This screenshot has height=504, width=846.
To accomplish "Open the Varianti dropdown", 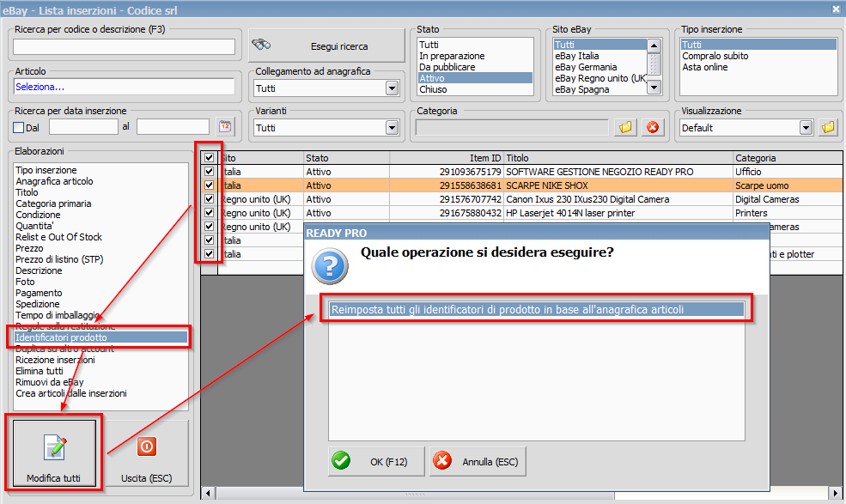I will 393,128.
